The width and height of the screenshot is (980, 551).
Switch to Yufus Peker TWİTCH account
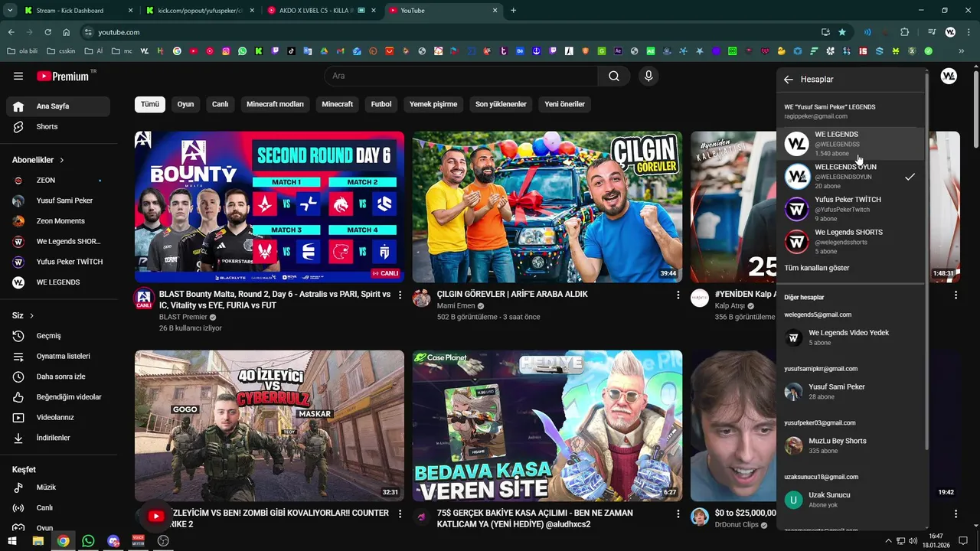tap(851, 209)
